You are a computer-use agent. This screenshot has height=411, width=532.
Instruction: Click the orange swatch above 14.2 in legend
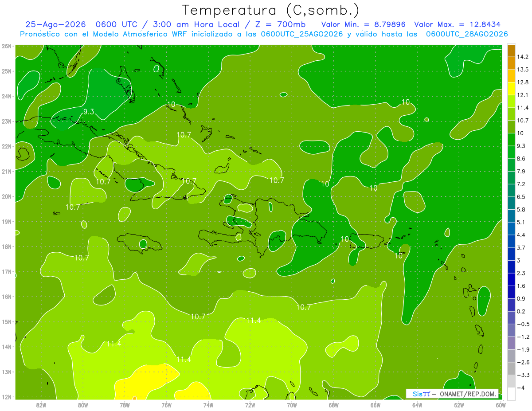click(x=511, y=51)
